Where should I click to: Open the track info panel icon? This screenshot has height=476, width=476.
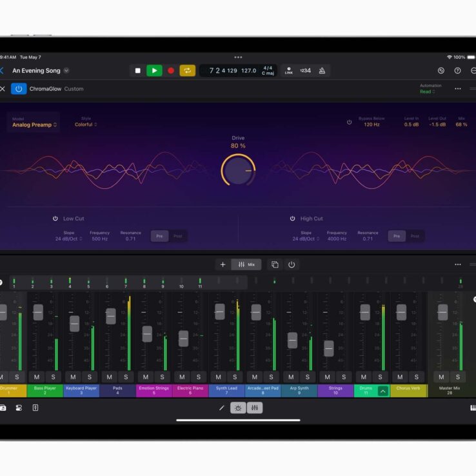coord(35,408)
